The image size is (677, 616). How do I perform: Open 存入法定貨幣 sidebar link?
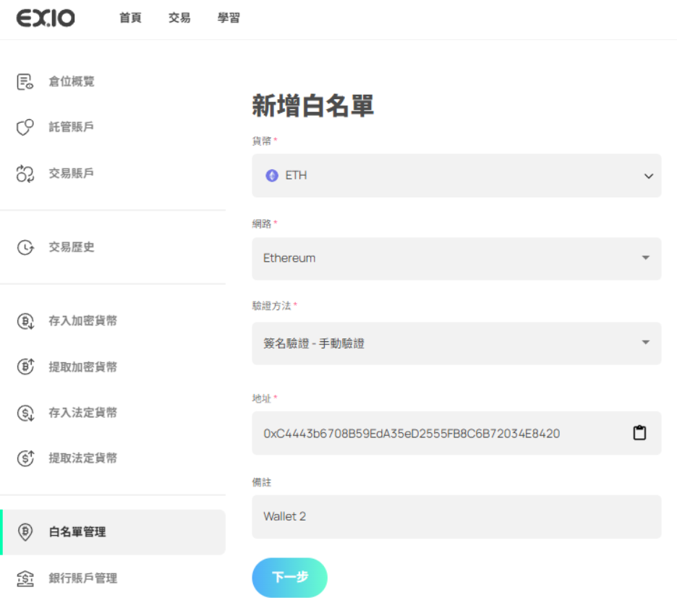point(82,413)
